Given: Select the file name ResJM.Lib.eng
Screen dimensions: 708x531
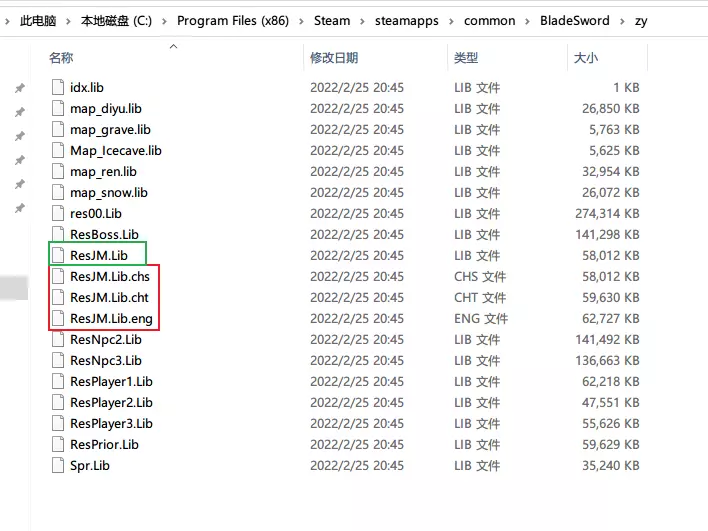Looking at the screenshot, I should pos(111,318).
